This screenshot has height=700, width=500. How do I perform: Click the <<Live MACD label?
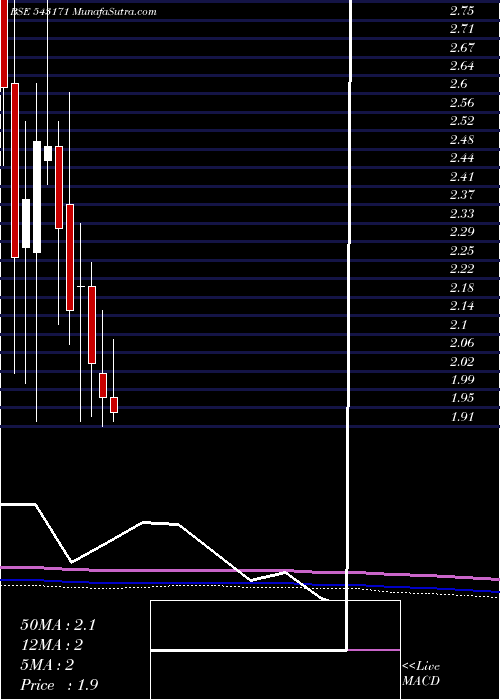pyautogui.click(x=421, y=674)
